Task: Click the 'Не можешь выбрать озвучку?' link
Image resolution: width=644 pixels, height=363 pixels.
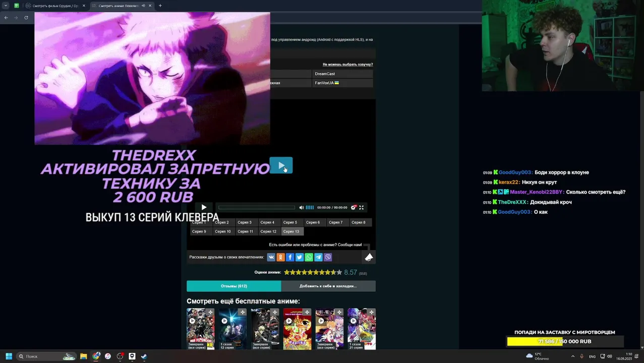Action: point(347,65)
